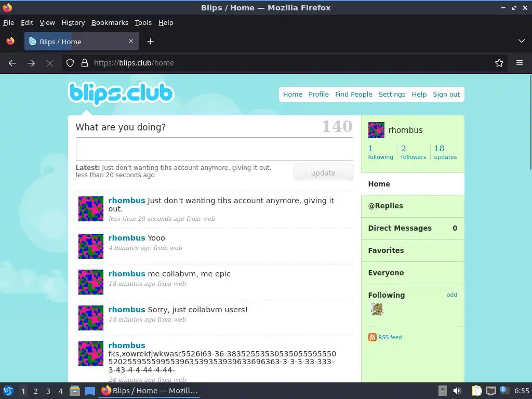Click avatar beside 'Sorry, just collabvm users!'
The height and width of the screenshot is (399, 532).
tap(91, 318)
